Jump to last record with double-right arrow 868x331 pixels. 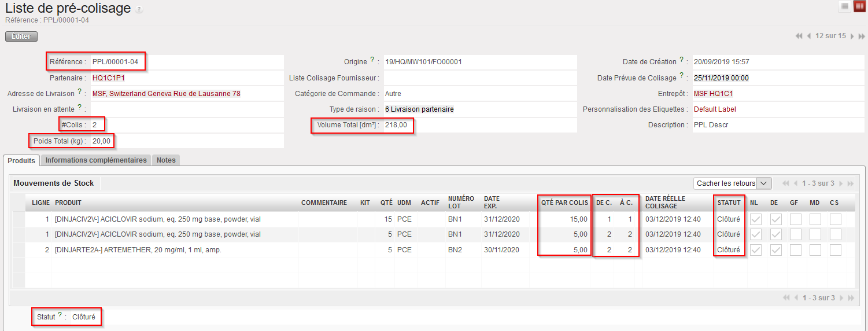pyautogui.click(x=862, y=36)
